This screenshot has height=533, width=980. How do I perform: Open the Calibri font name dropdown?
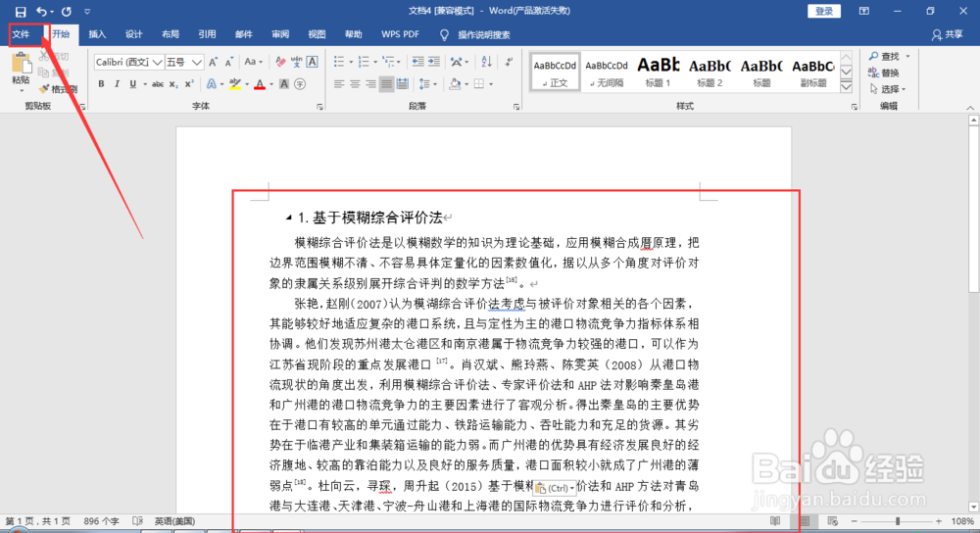click(158, 62)
